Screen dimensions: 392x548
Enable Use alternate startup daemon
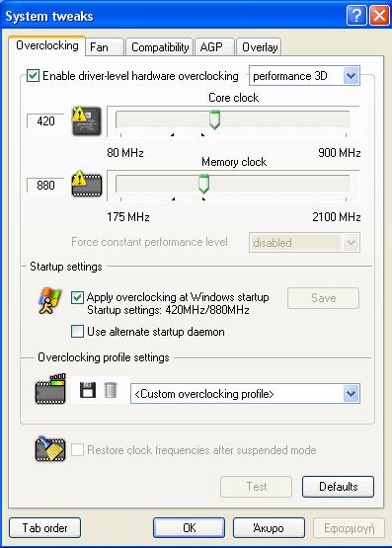tap(77, 331)
